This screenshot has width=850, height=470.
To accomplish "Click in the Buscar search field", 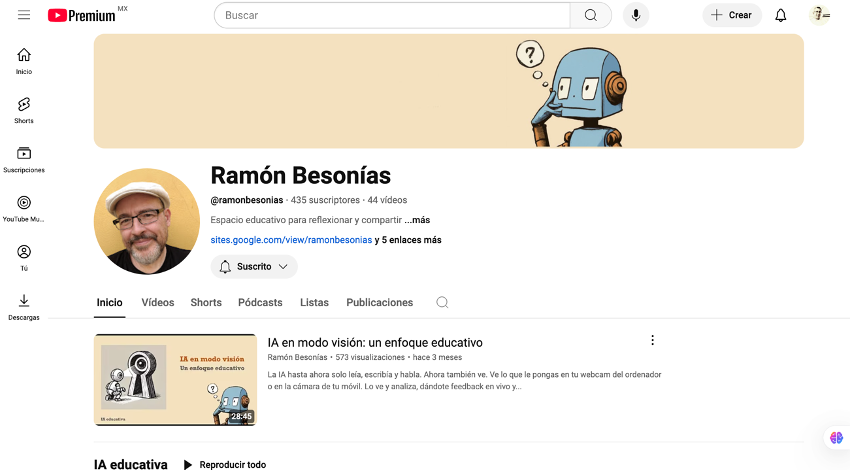I will pyautogui.click(x=392, y=15).
